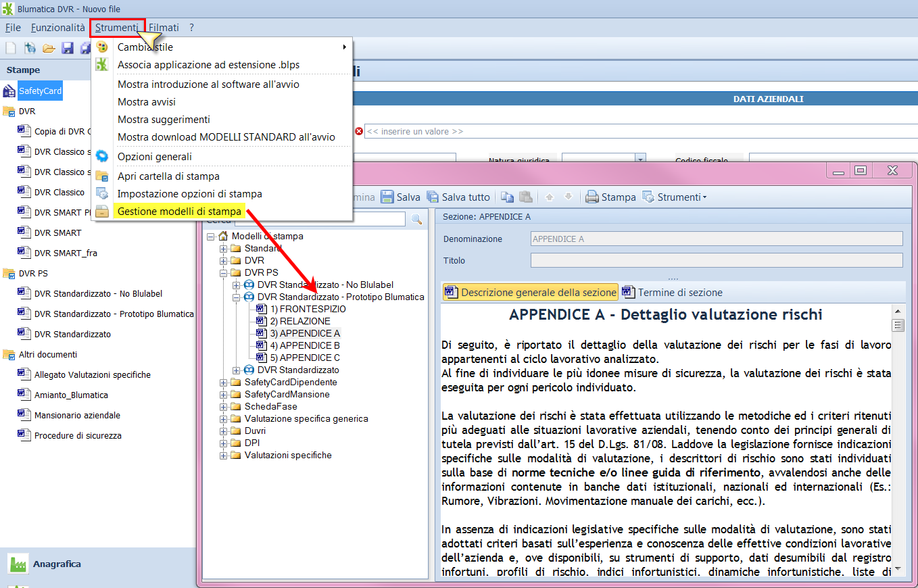This screenshot has height=588, width=918.
Task: Click the document text vertical scrollbar thumb
Action: pos(898,326)
